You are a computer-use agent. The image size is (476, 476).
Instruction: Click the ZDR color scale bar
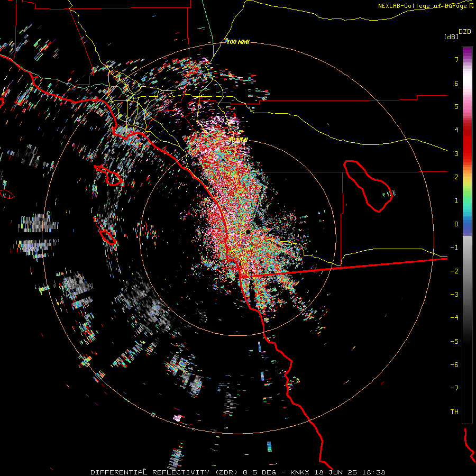coord(467,235)
